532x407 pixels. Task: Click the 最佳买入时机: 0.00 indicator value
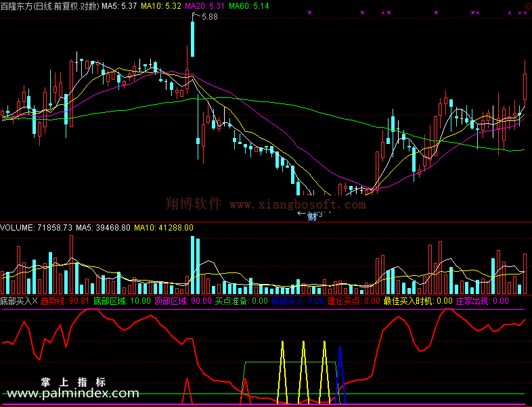click(418, 301)
